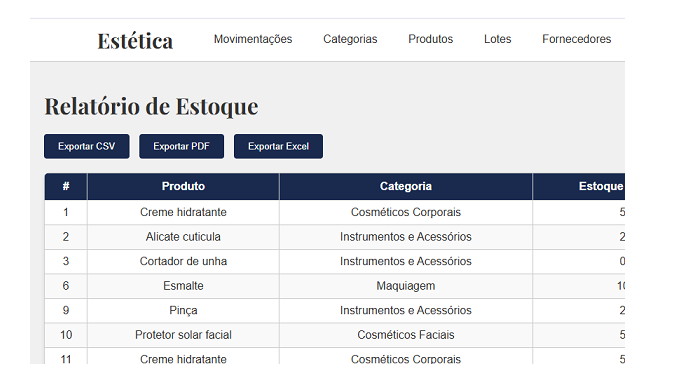Select the Relatório de Estoque heading
The height and width of the screenshot is (392, 674).
[151, 106]
